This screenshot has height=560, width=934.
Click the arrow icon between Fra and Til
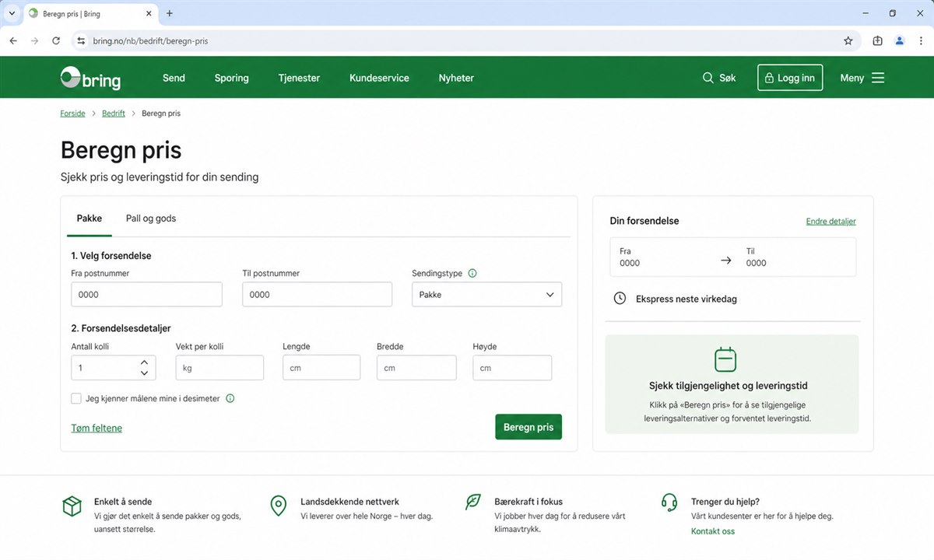coord(726,261)
